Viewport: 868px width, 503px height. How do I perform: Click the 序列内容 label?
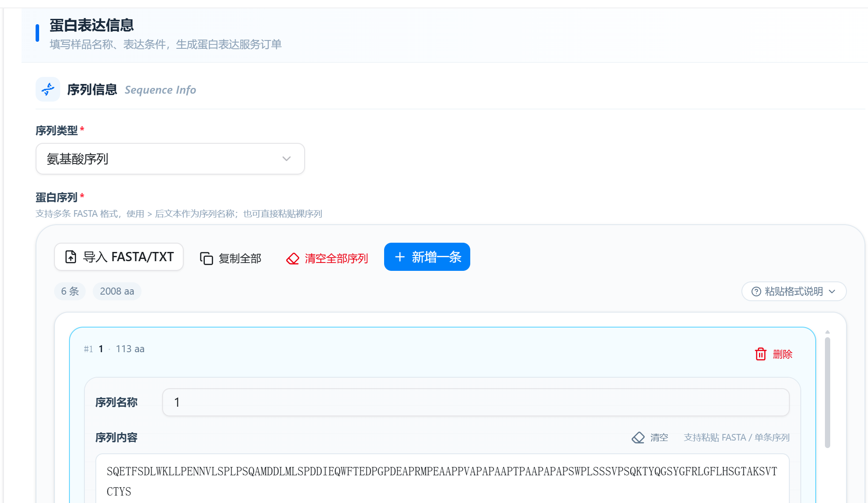116,437
